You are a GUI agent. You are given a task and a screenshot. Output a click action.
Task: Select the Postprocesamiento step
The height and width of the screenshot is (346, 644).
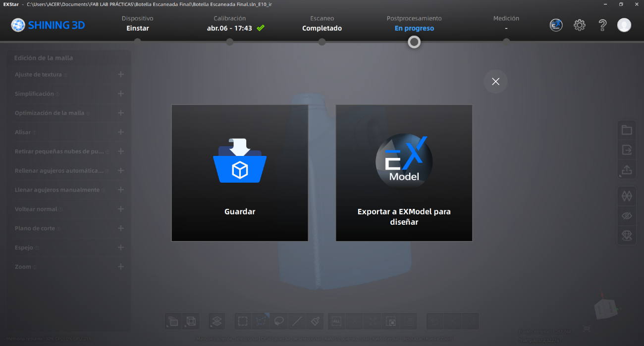pos(414,23)
